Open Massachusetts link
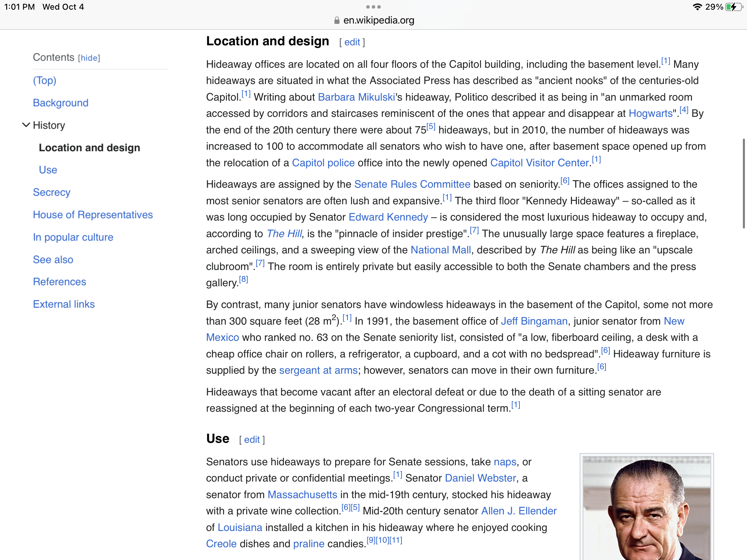747x560 pixels. (x=302, y=495)
